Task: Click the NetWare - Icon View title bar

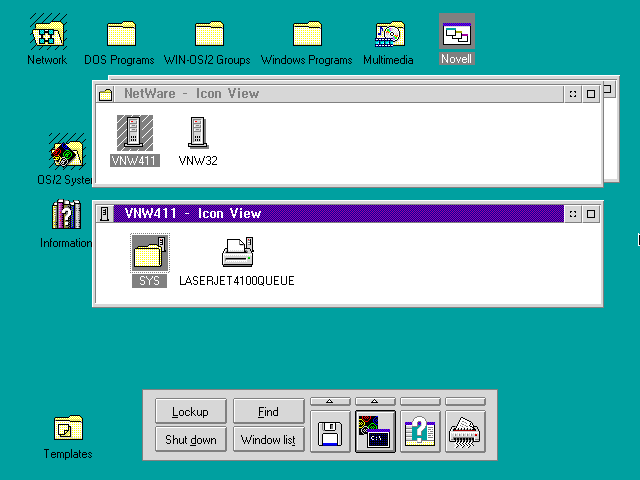Action: [339, 94]
